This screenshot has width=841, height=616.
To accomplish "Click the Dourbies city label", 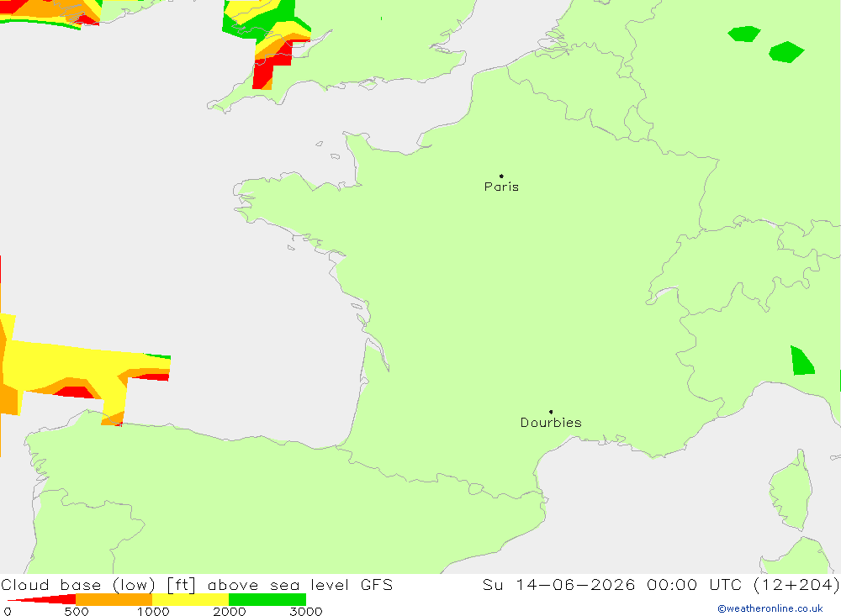I will pos(551,423).
